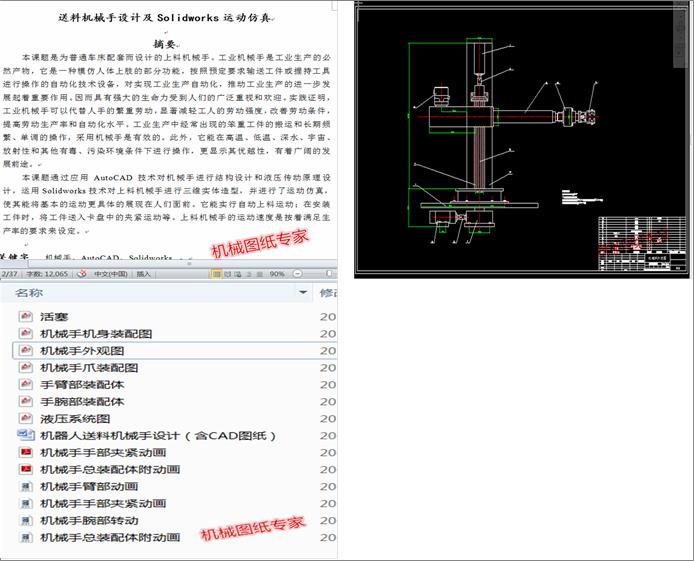
Task: Click the red video icon beside 机械手总装配体附动画
Action: coord(26,469)
